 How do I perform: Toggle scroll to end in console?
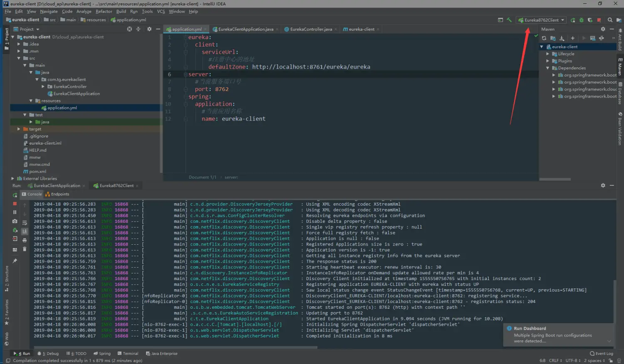pyautogui.click(x=25, y=231)
